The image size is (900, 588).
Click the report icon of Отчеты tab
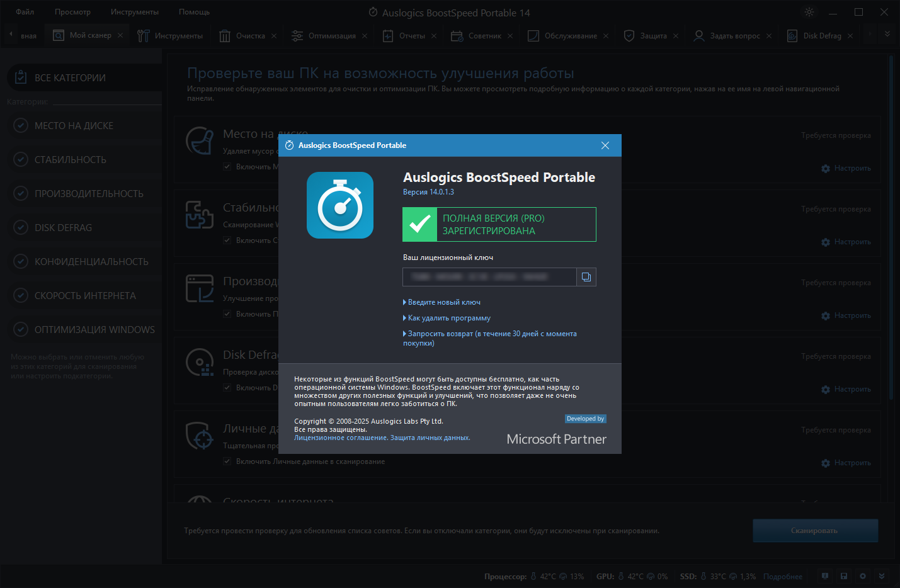(x=388, y=36)
